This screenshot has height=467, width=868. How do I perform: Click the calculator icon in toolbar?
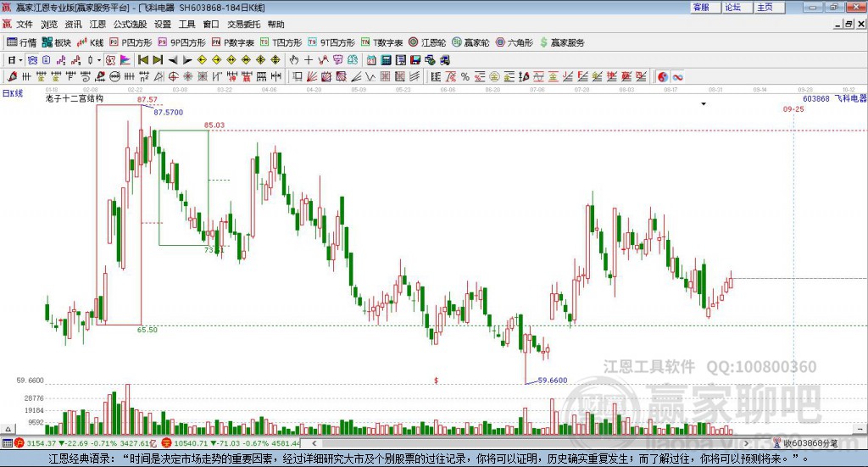coord(387,60)
